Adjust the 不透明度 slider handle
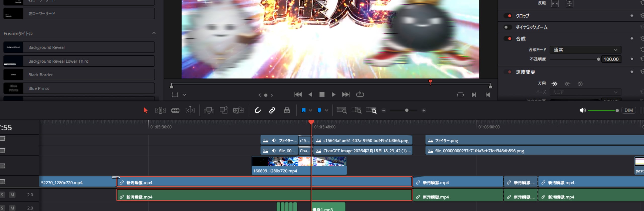Image resolution: width=644 pixels, height=211 pixels. (x=598, y=59)
